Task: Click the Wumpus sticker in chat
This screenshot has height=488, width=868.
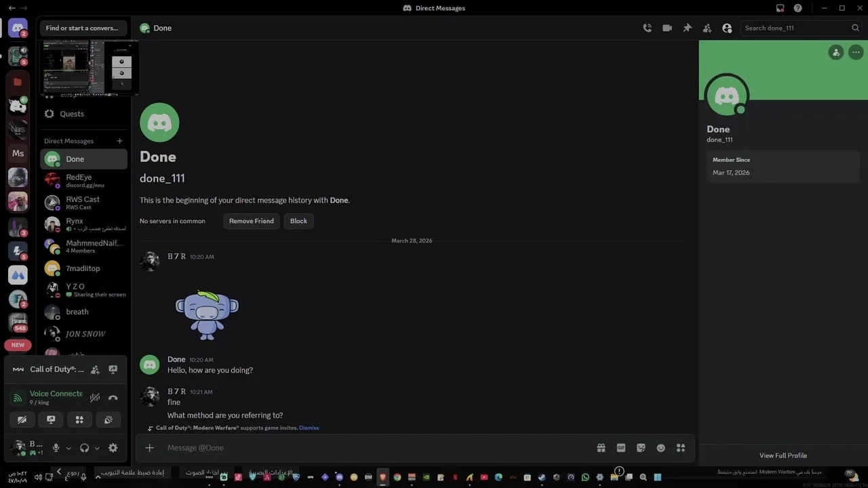Action: tap(207, 315)
